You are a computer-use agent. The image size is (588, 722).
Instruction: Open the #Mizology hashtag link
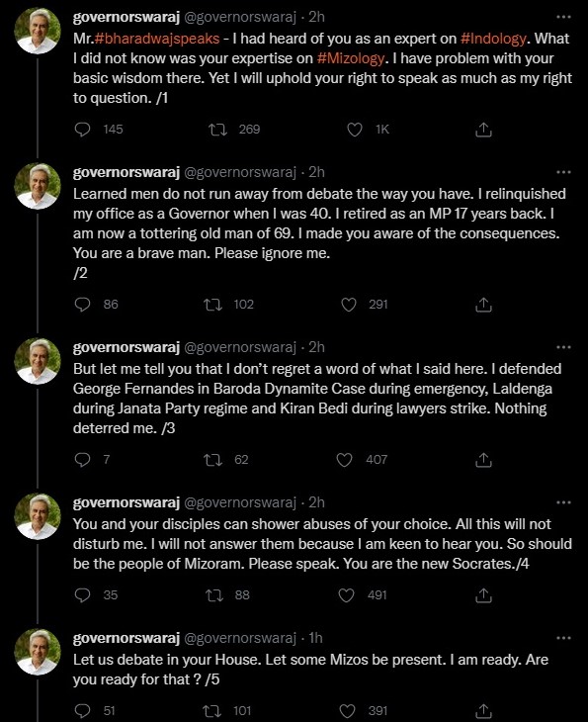[351, 58]
